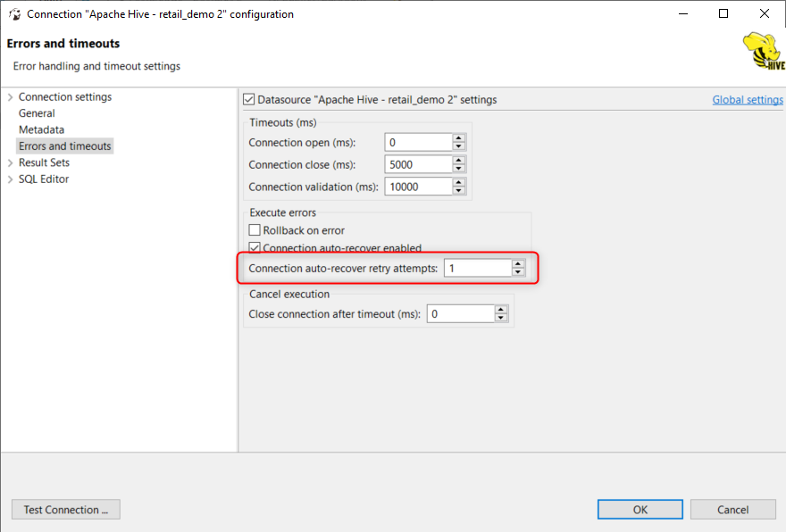786x532 pixels.
Task: Confirm changes with the OK button
Action: pyautogui.click(x=640, y=509)
